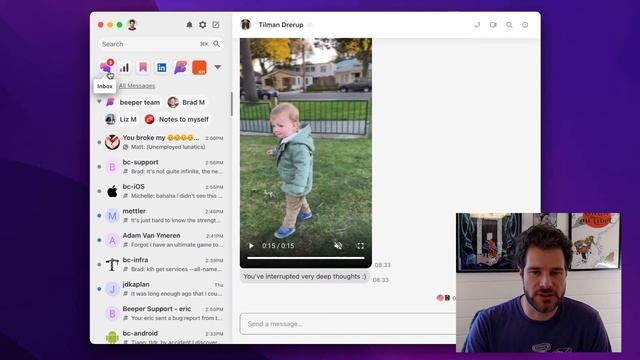
Task: Expand video to fullscreen
Action: [x=360, y=246]
